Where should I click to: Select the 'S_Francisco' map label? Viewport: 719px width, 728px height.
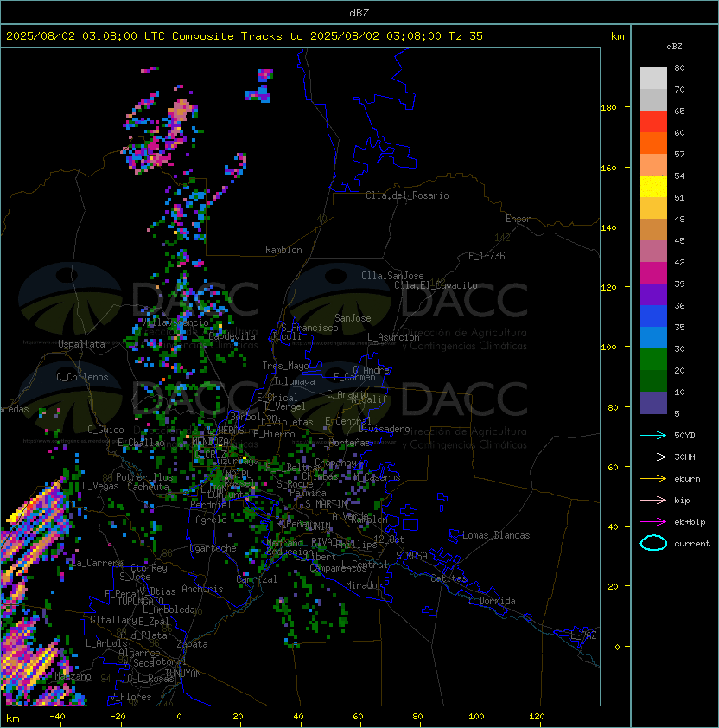click(x=309, y=328)
